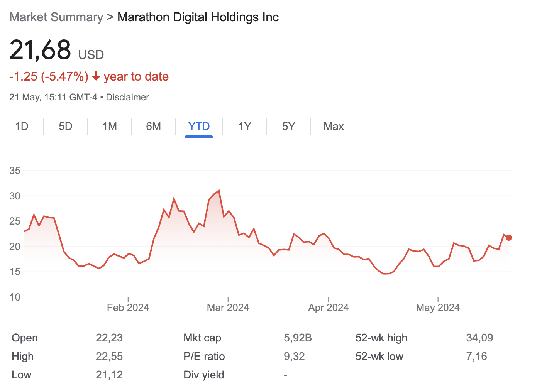Click the Apr 2024 axis label
Screen dimensions: 542x392
(328, 308)
